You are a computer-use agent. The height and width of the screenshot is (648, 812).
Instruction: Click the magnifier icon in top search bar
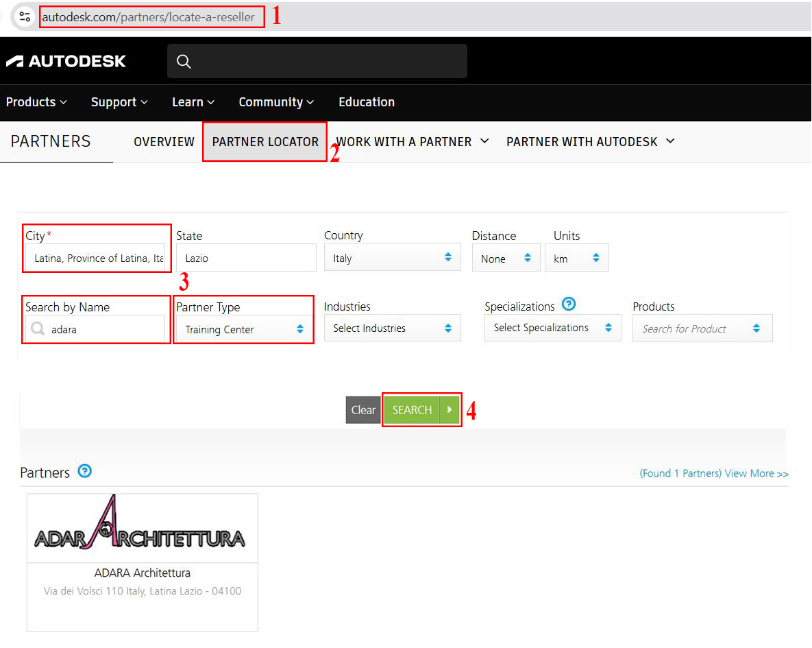coord(184,61)
